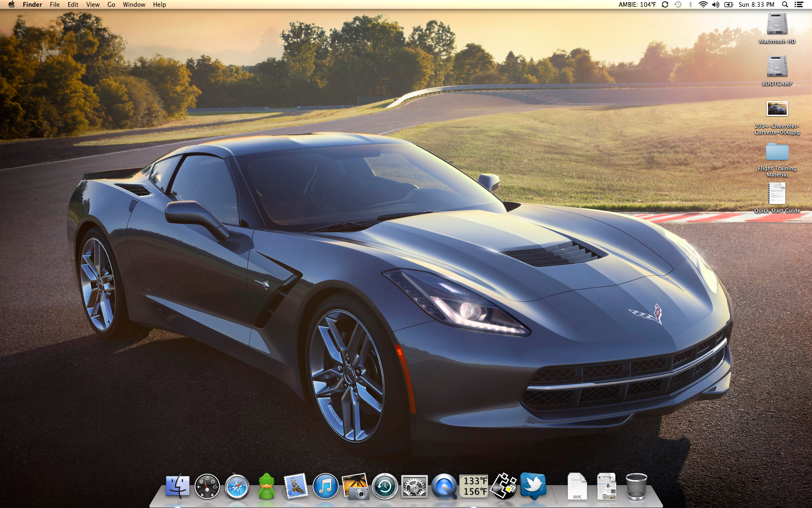Open Spotlight search magnifier
The image size is (812, 508).
(785, 5)
